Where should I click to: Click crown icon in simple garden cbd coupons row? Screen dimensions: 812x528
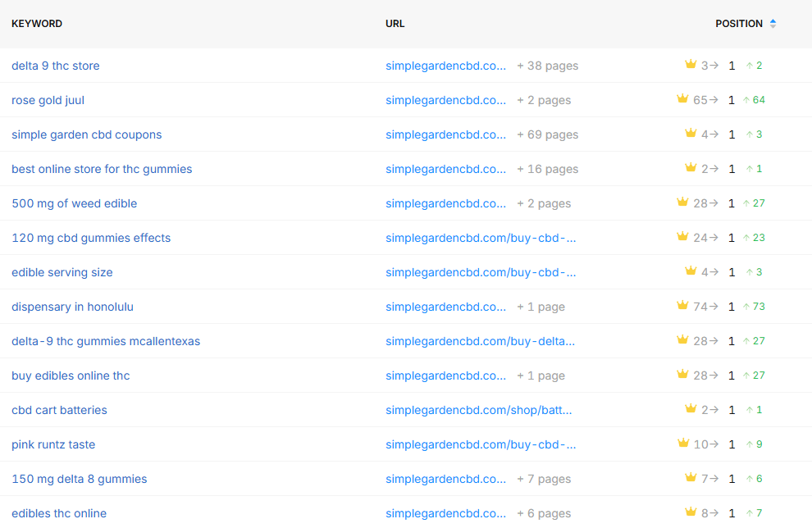[691, 133]
